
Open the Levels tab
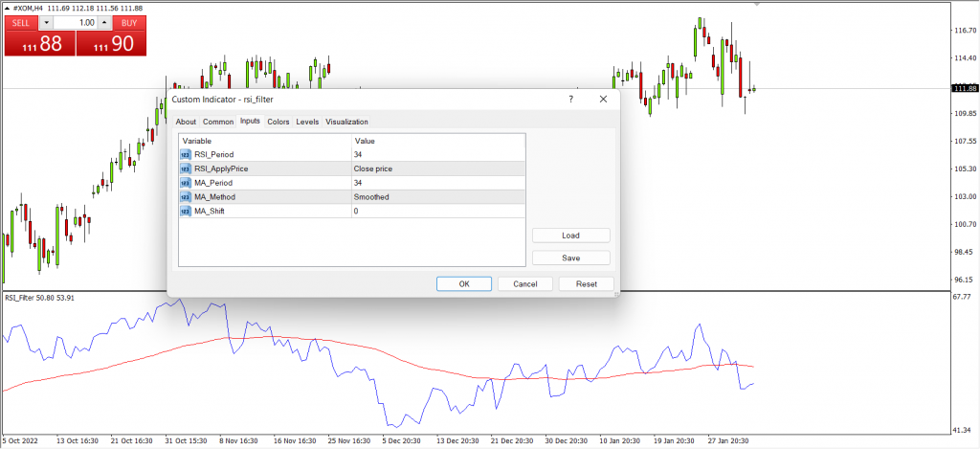point(307,122)
